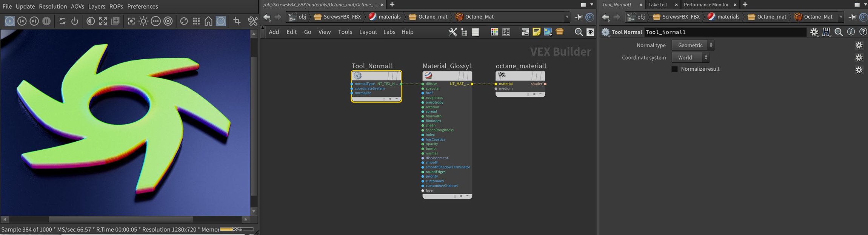The image size is (868, 235).
Task: Navigate to ScrewsFBX_FBX in network path
Action: 342,17
